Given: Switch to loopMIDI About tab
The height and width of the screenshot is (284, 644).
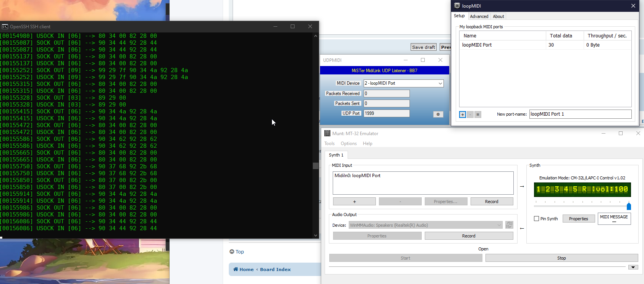Looking at the screenshot, I should tap(498, 16).
